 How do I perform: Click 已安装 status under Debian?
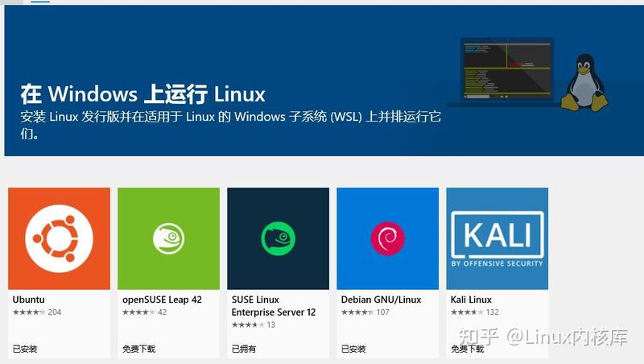coord(353,349)
